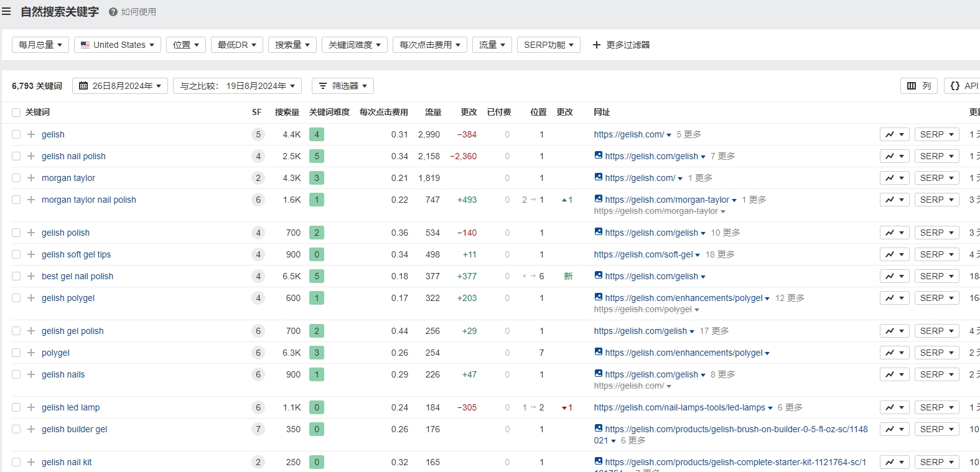The height and width of the screenshot is (472, 980).
Task: Open trend chart button for gelish row
Action: coord(895,134)
